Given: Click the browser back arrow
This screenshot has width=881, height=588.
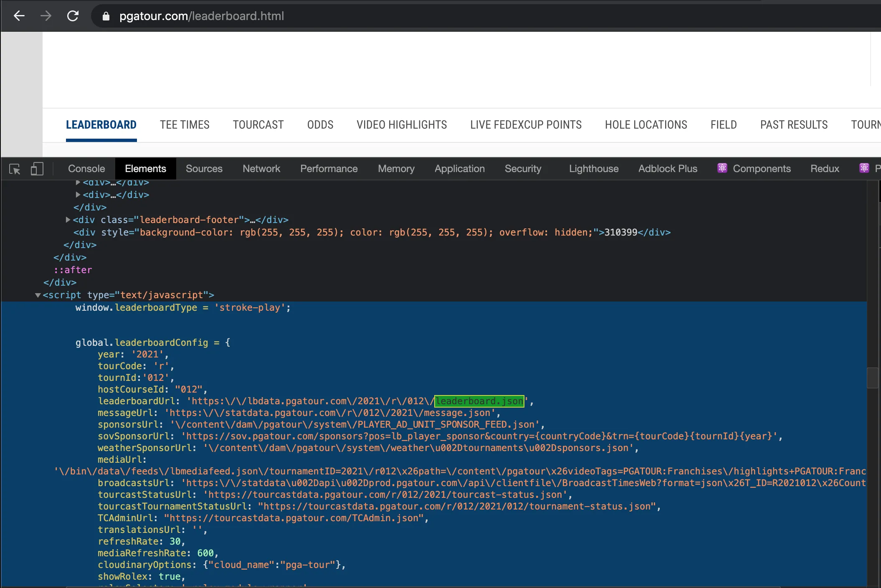Looking at the screenshot, I should 19,16.
